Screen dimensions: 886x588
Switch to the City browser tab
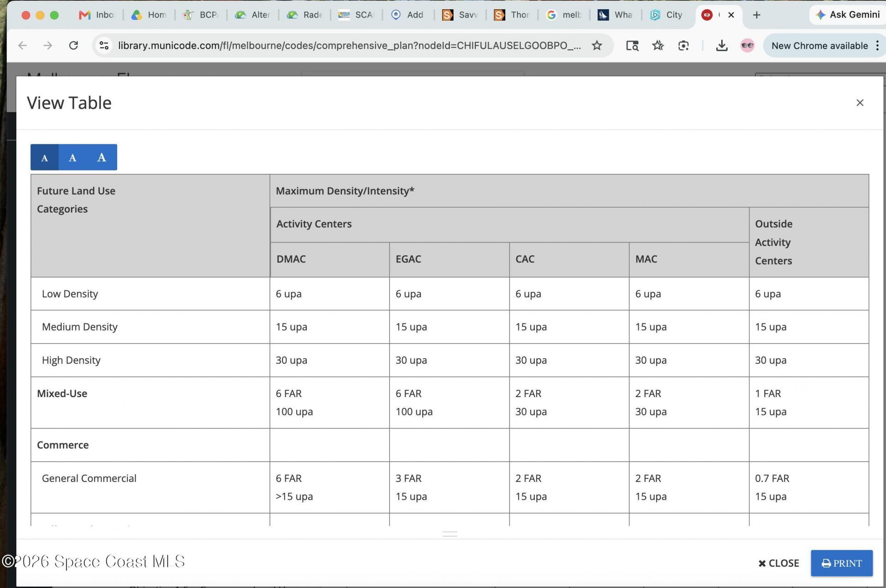pyautogui.click(x=667, y=15)
